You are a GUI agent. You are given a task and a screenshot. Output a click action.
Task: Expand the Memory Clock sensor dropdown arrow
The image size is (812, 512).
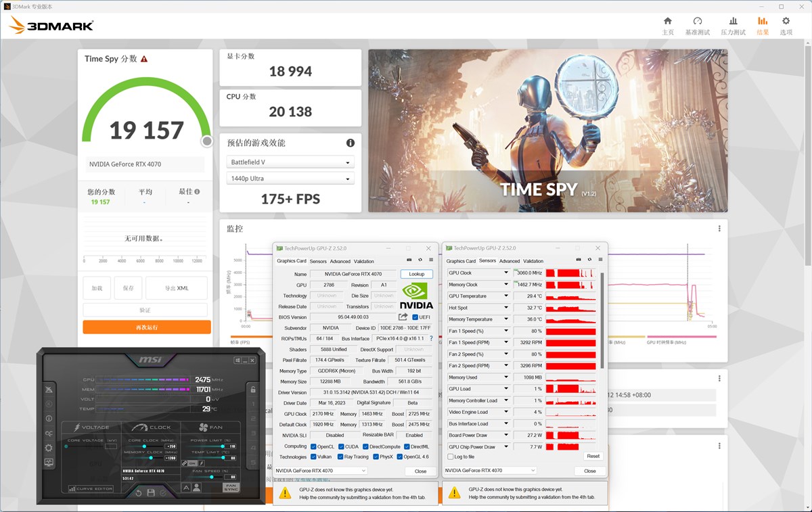pos(505,285)
